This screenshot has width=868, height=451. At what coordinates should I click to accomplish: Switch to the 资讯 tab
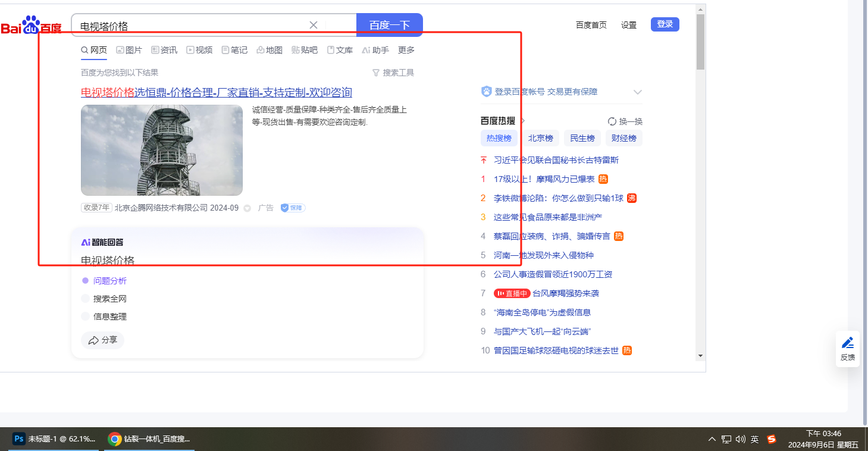[164, 50]
